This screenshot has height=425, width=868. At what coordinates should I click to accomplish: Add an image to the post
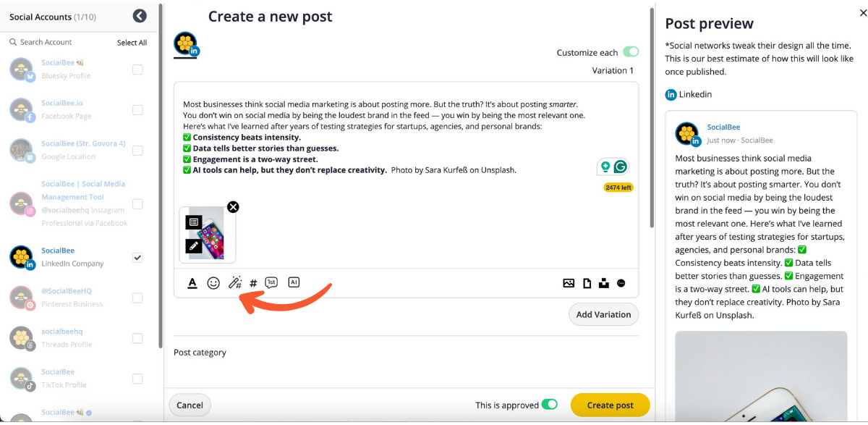(569, 283)
